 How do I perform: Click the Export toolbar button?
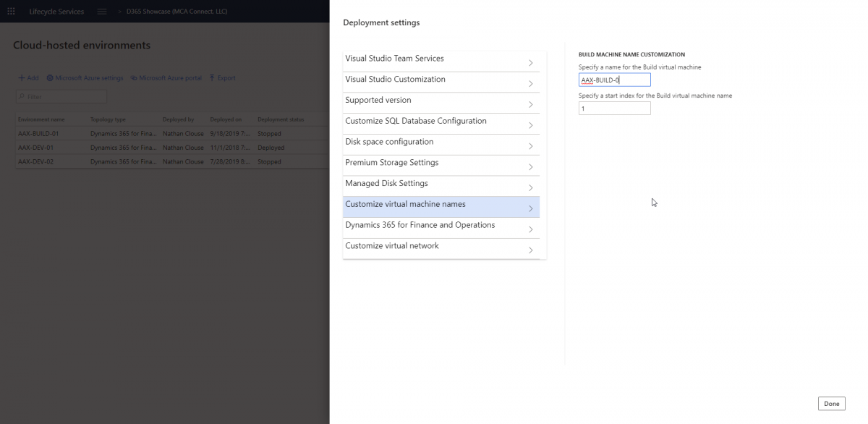tap(222, 78)
